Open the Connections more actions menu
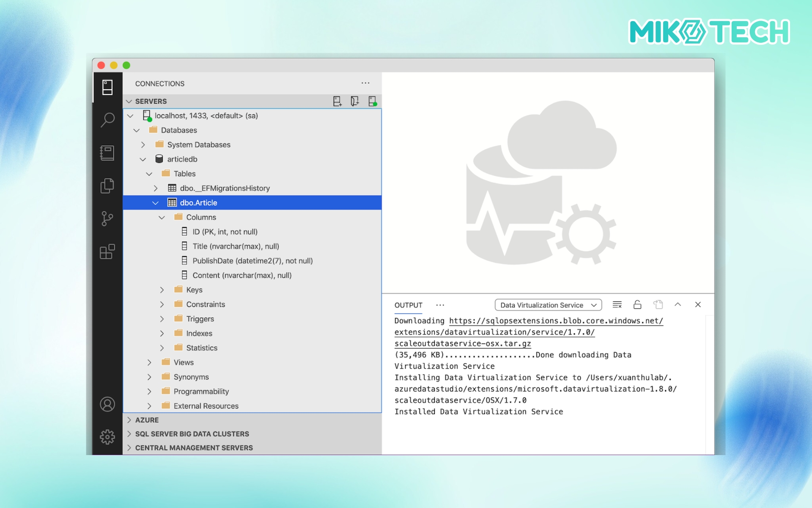The height and width of the screenshot is (508, 812). pyautogui.click(x=365, y=83)
